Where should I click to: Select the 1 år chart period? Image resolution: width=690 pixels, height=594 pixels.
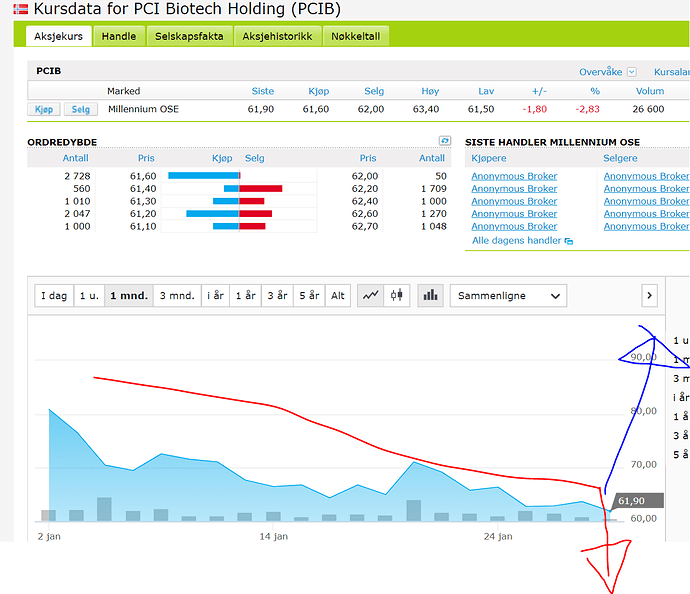coord(246,295)
